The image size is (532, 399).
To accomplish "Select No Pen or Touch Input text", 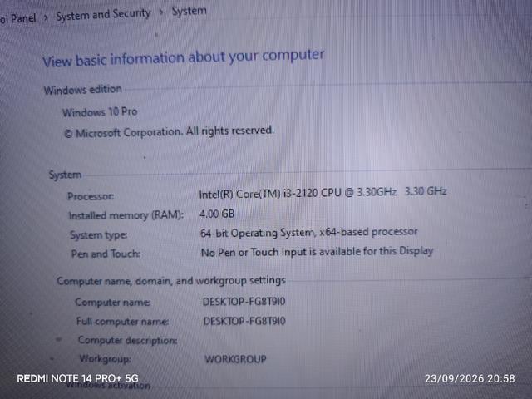I will (318, 252).
